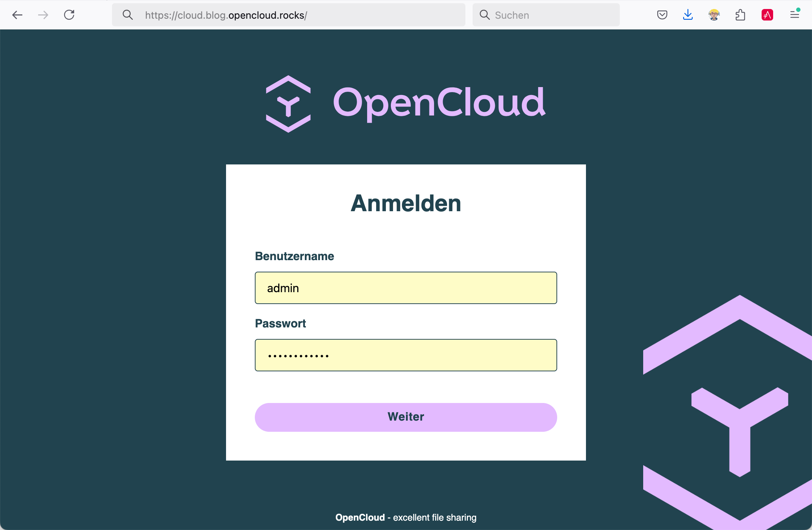Image resolution: width=812 pixels, height=530 pixels.
Task: Open the extensions puzzle icon
Action: (x=740, y=15)
